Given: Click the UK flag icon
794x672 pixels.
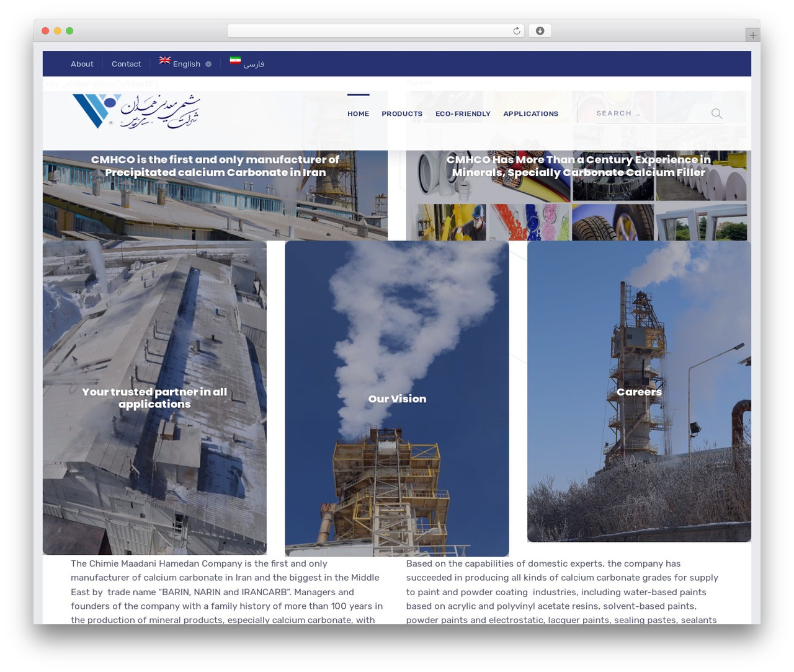Looking at the screenshot, I should pyautogui.click(x=165, y=60).
